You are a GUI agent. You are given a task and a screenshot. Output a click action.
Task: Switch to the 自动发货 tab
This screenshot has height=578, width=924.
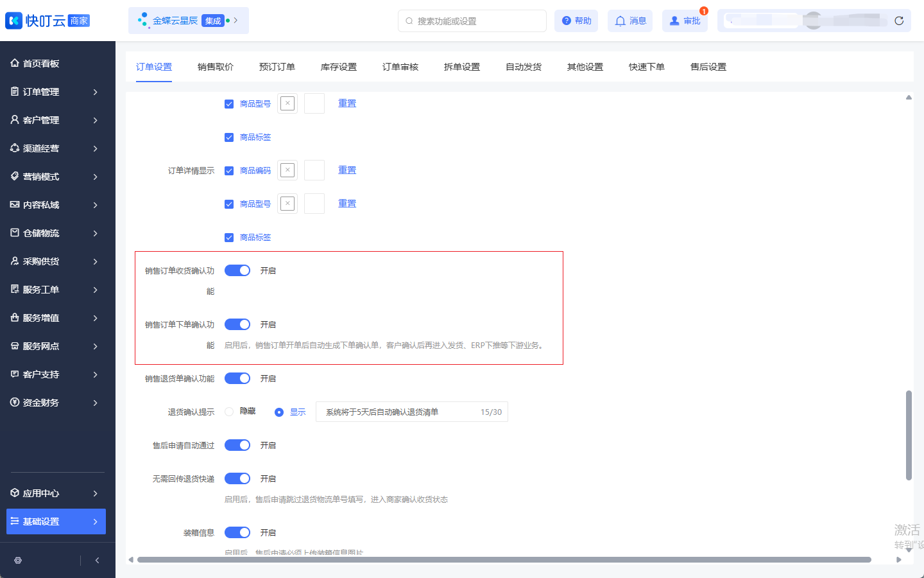click(524, 67)
